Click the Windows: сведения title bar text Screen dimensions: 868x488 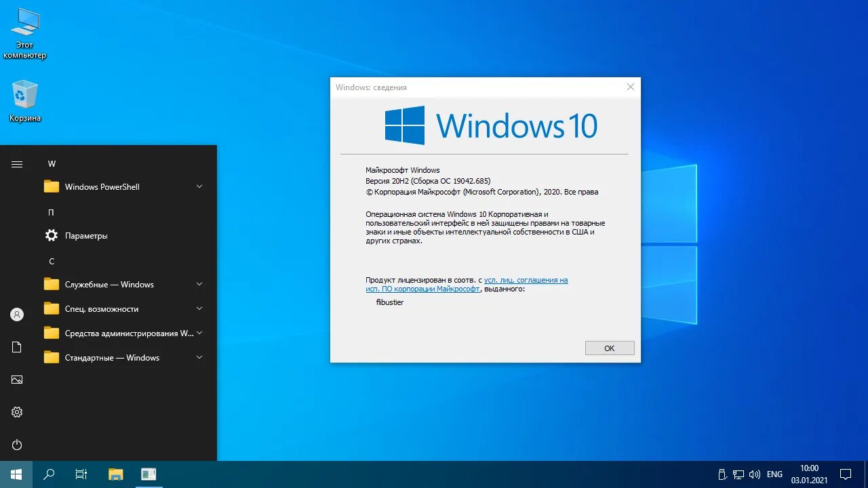(371, 87)
